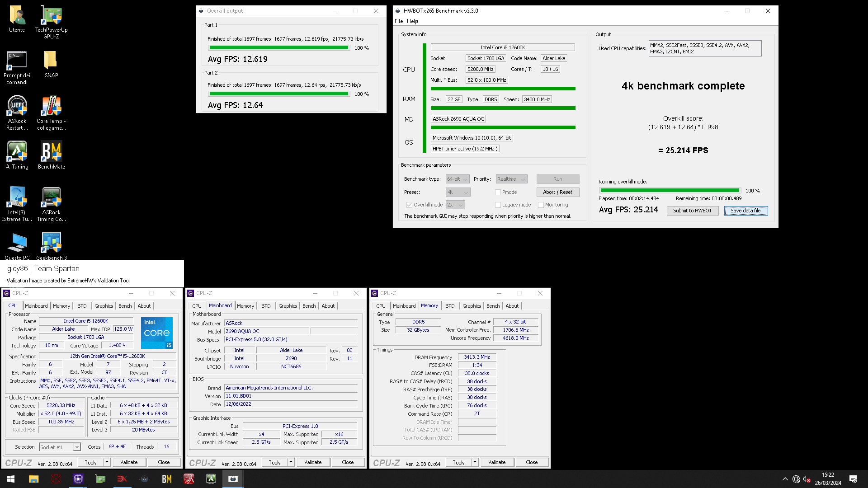868x488 pixels.
Task: Open the Utente user folder desktop icon
Action: tap(17, 19)
